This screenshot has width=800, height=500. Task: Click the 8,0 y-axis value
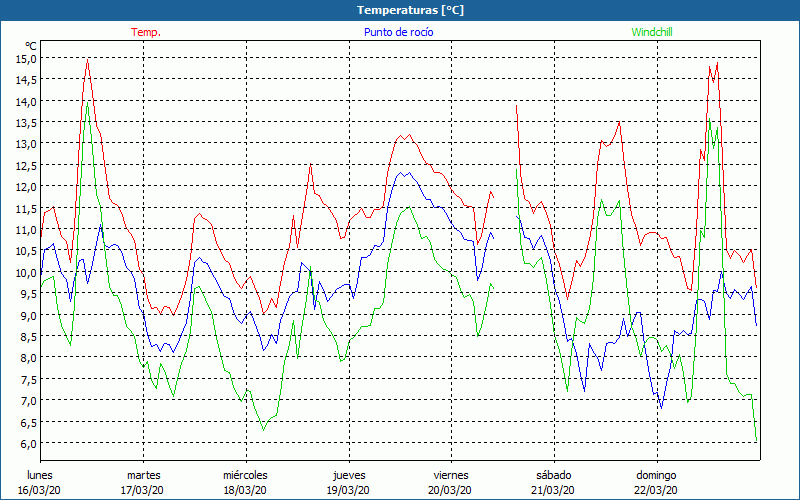click(29, 357)
